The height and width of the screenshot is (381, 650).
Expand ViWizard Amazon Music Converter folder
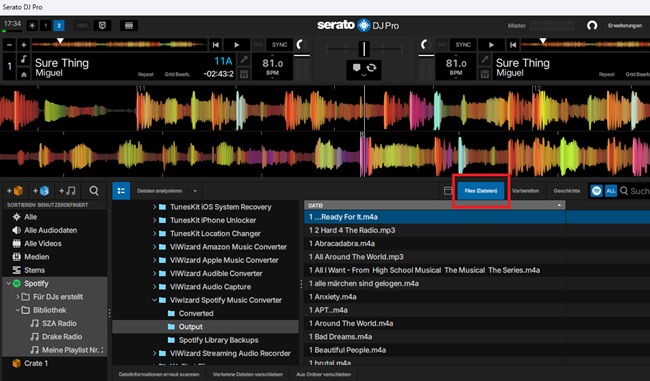[x=155, y=247]
